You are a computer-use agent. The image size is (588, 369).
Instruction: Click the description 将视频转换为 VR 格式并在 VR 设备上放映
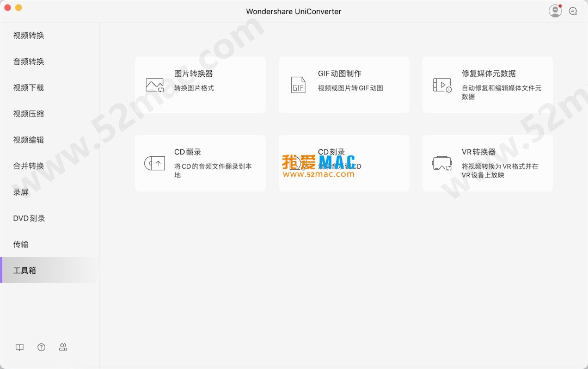point(500,171)
